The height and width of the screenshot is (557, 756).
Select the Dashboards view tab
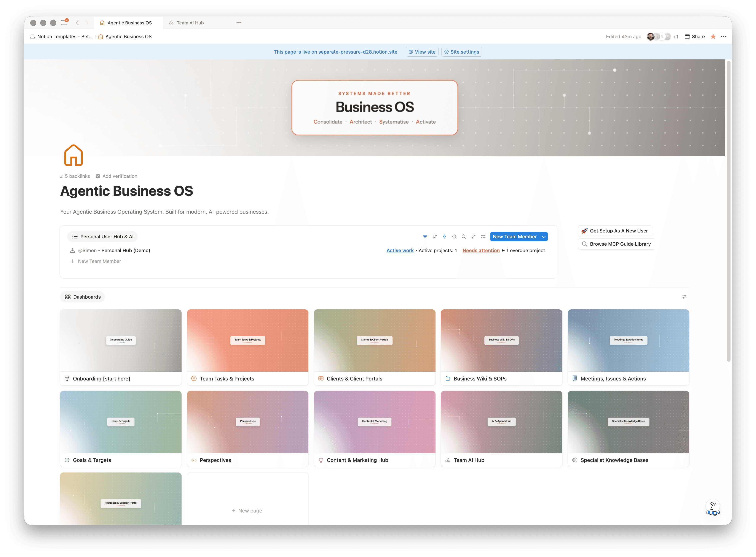coord(83,297)
